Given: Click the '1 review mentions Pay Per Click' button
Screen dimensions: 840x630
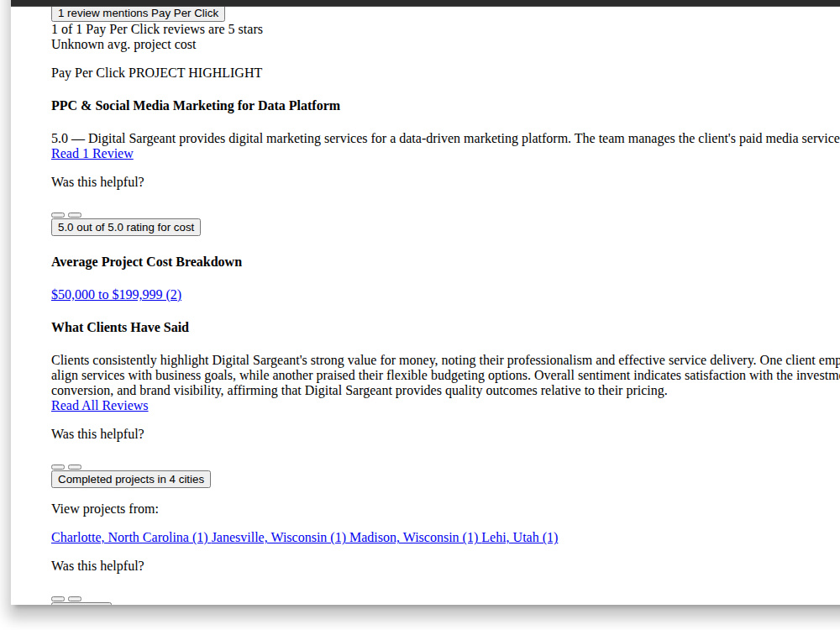Looking at the screenshot, I should (x=139, y=13).
